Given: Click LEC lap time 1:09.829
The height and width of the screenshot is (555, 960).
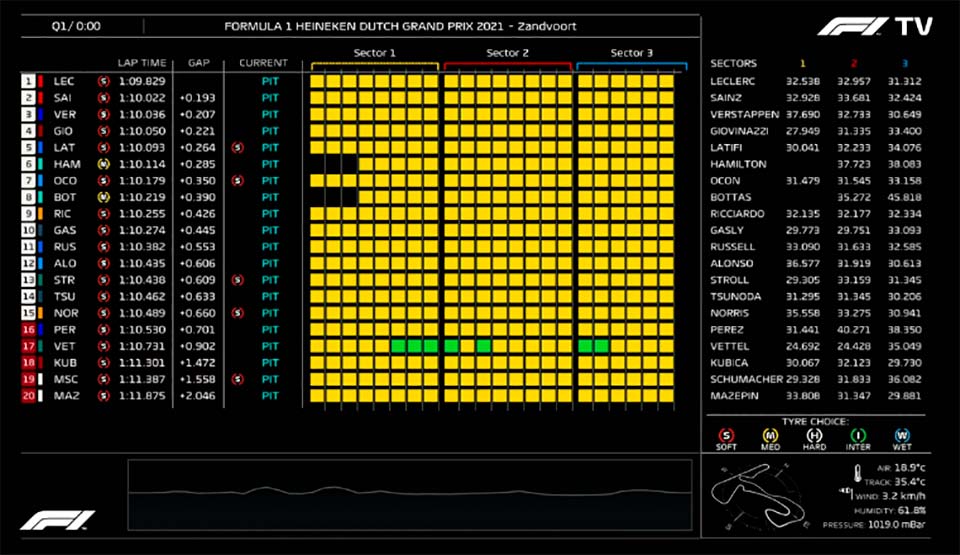Looking at the screenshot, I should (142, 81).
